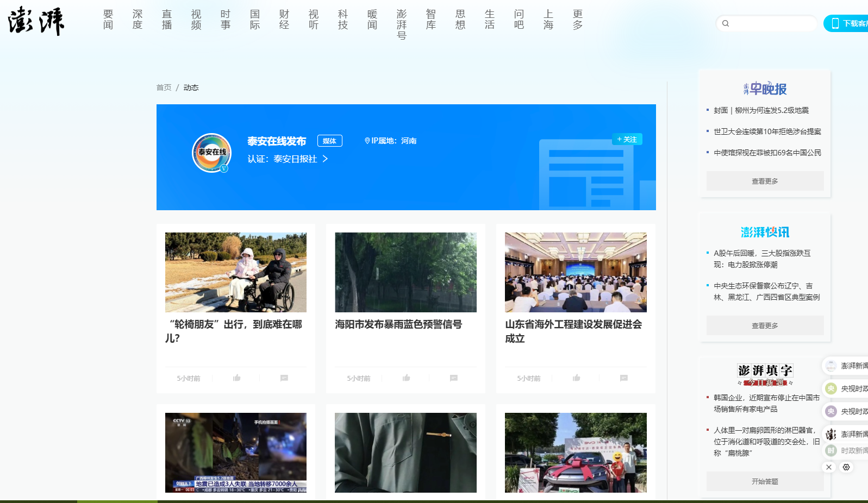Open headline 中使馆探视在菲被扣69名中国公民
Image resolution: width=868 pixels, height=503 pixels.
pos(767,153)
